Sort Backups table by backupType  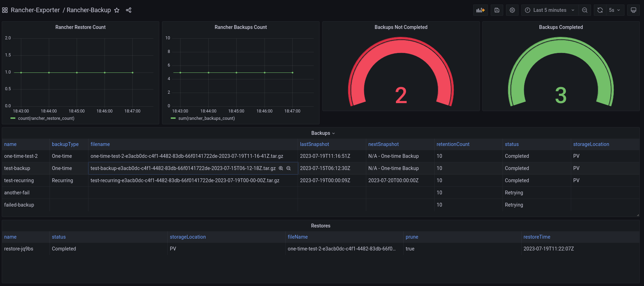pos(65,144)
